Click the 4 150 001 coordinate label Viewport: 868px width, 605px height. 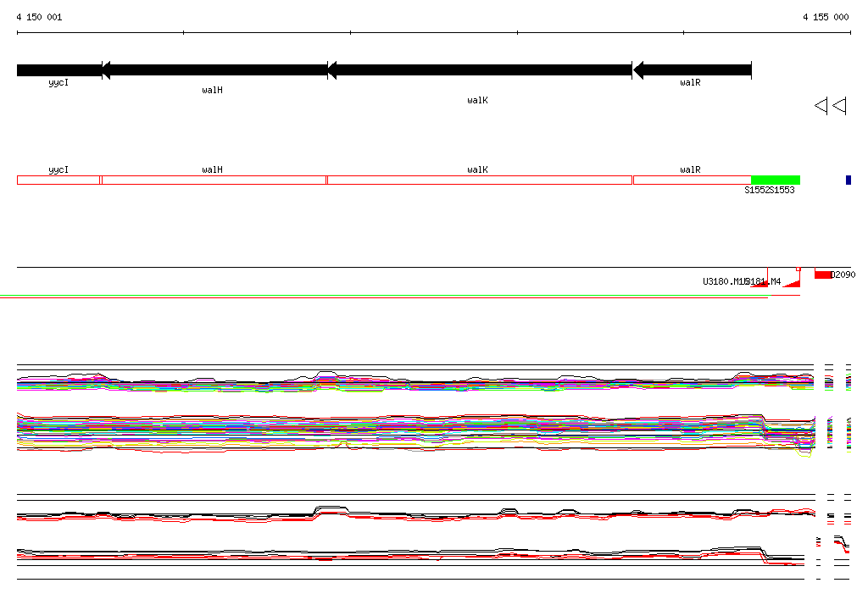(x=39, y=17)
